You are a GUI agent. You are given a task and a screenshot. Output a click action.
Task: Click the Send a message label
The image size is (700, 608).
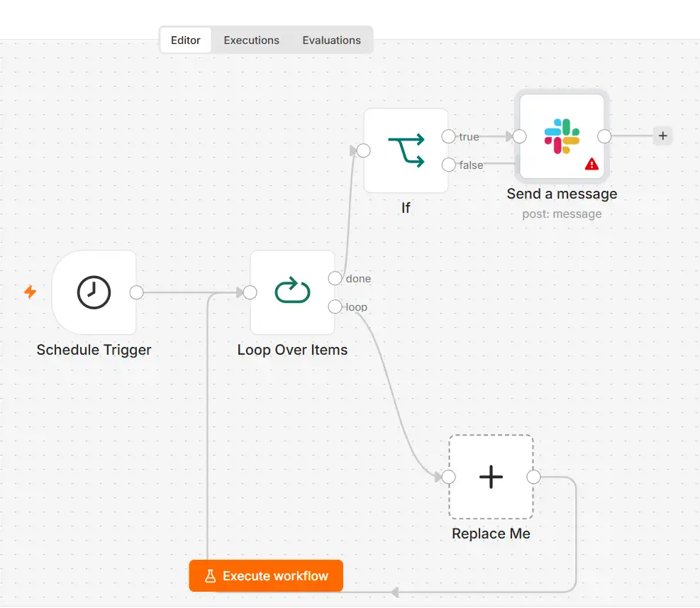coord(562,194)
